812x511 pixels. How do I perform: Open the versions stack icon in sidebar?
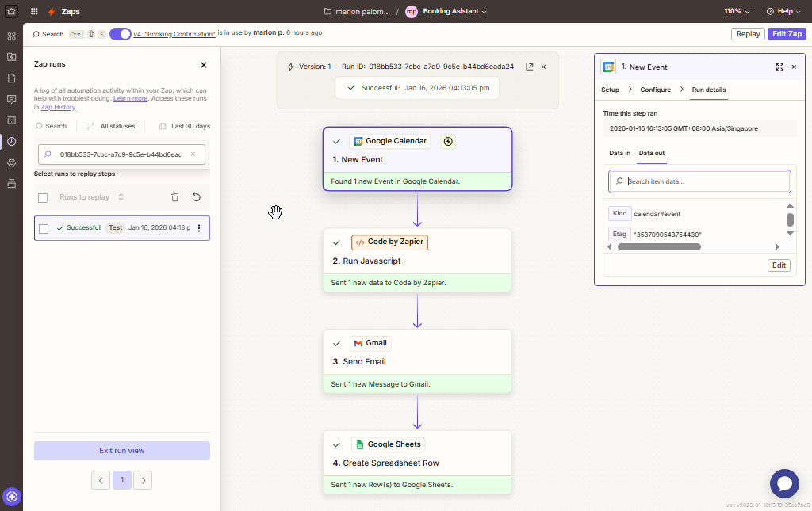11,184
